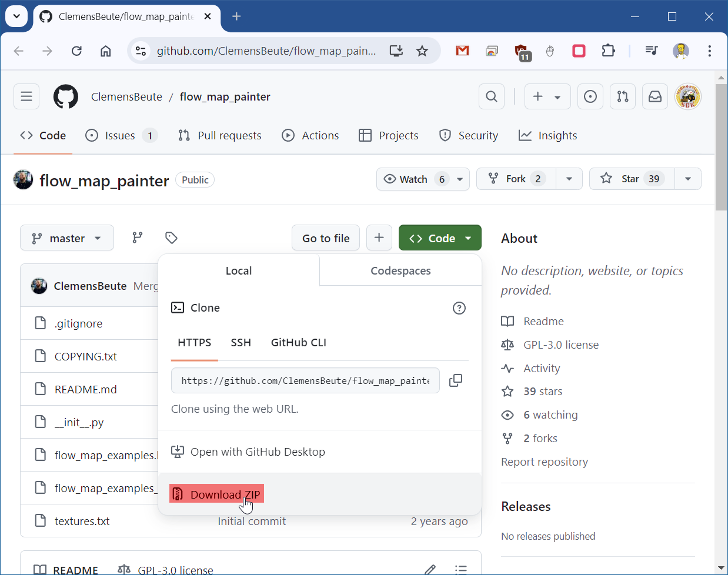Image resolution: width=728 pixels, height=575 pixels.
Task: Open the COPYING.txt file
Action: (x=86, y=356)
